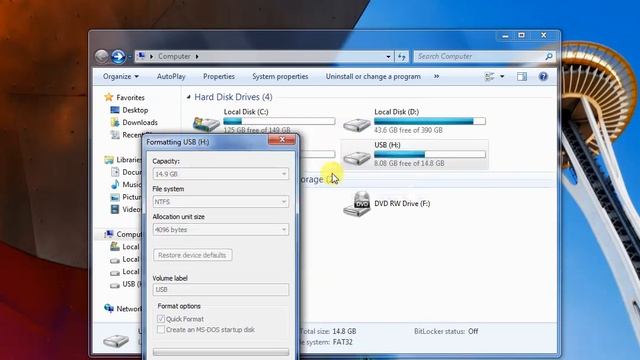
Task: Click the FAT32 file system text
Action: (342, 342)
